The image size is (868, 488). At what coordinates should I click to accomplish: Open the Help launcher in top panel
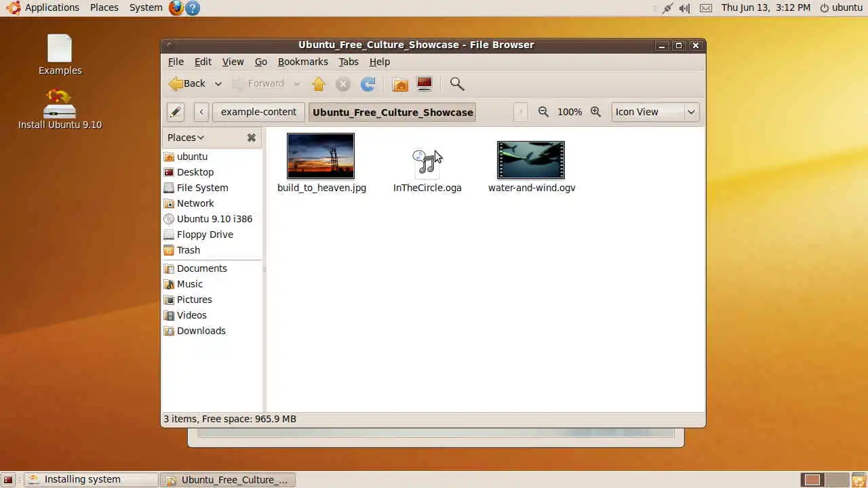coord(193,7)
